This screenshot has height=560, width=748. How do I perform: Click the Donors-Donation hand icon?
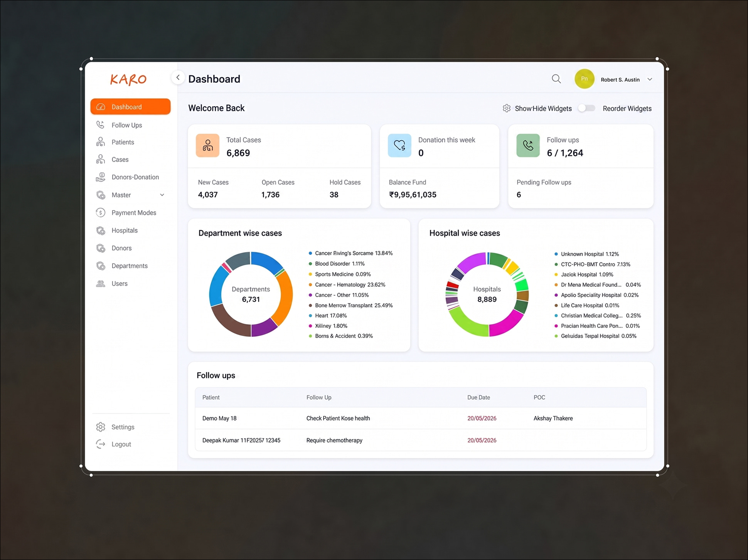click(x=100, y=177)
